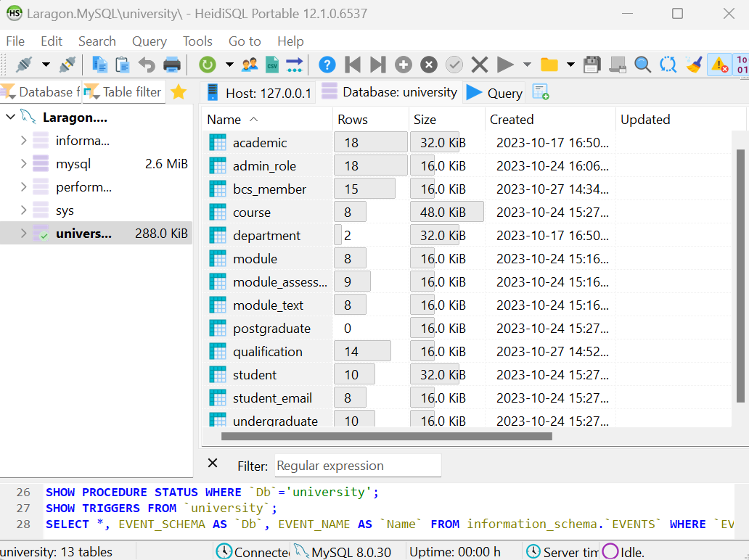Collapse the Laragon session tree node
The height and width of the screenshot is (560, 749).
point(10,117)
